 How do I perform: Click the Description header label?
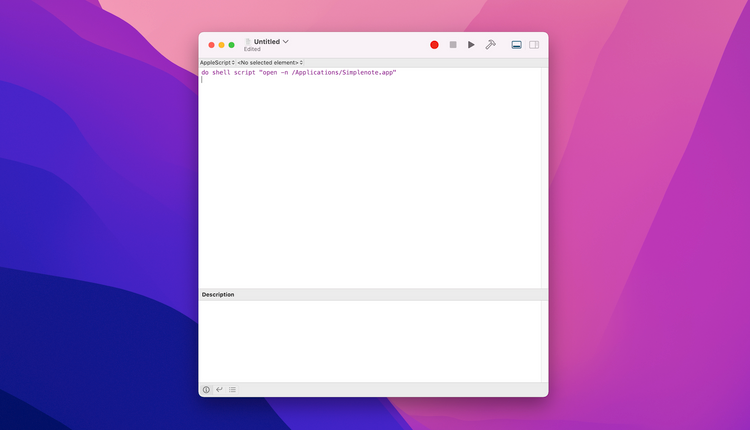pos(218,295)
